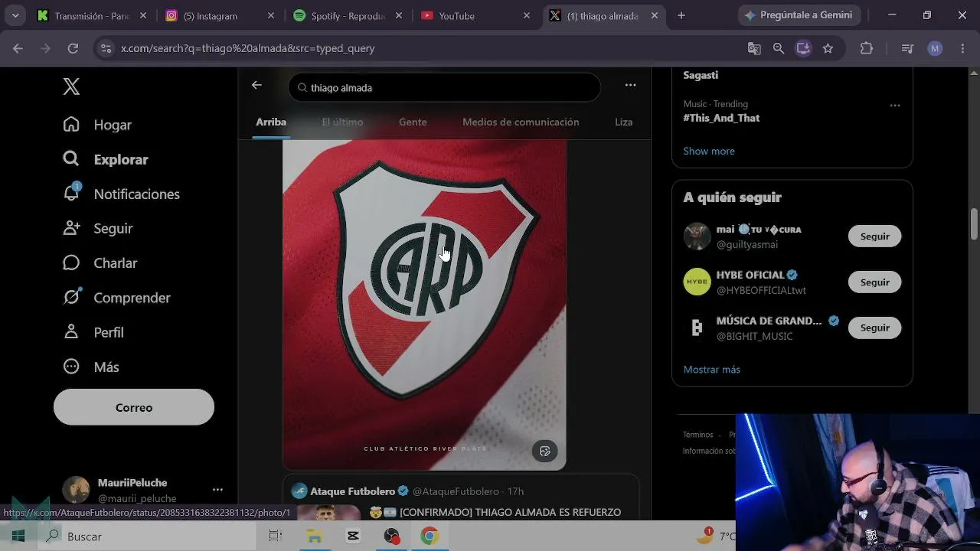Open the Explorar magnifier icon
The height and width of the screenshot is (551, 980).
(x=71, y=159)
